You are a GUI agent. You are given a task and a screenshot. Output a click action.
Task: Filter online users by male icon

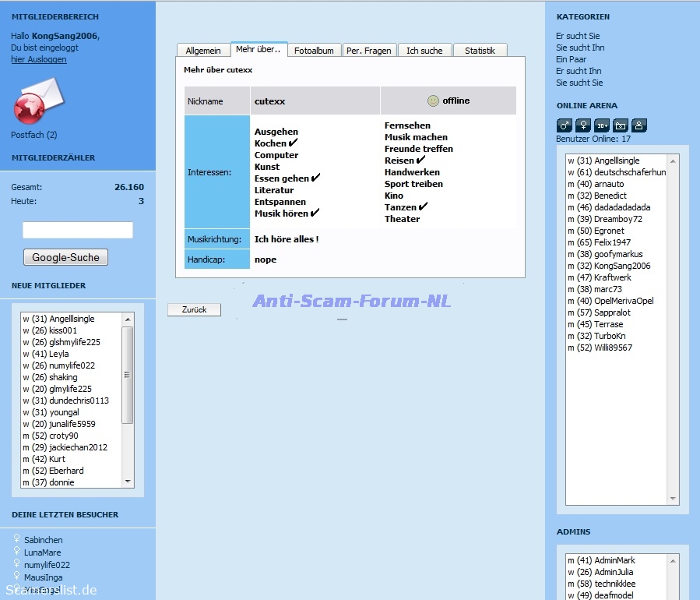coord(565,125)
